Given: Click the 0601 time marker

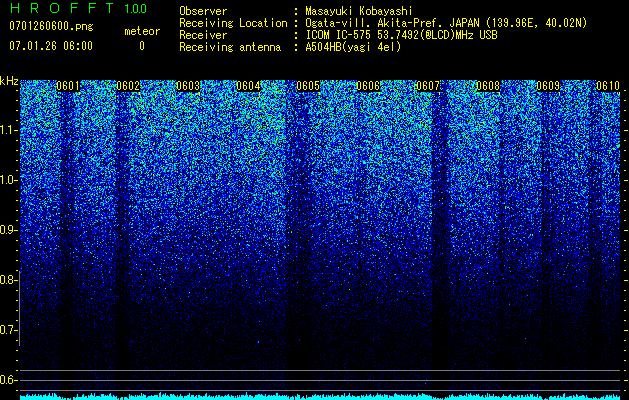Looking at the screenshot, I should coord(68,86).
